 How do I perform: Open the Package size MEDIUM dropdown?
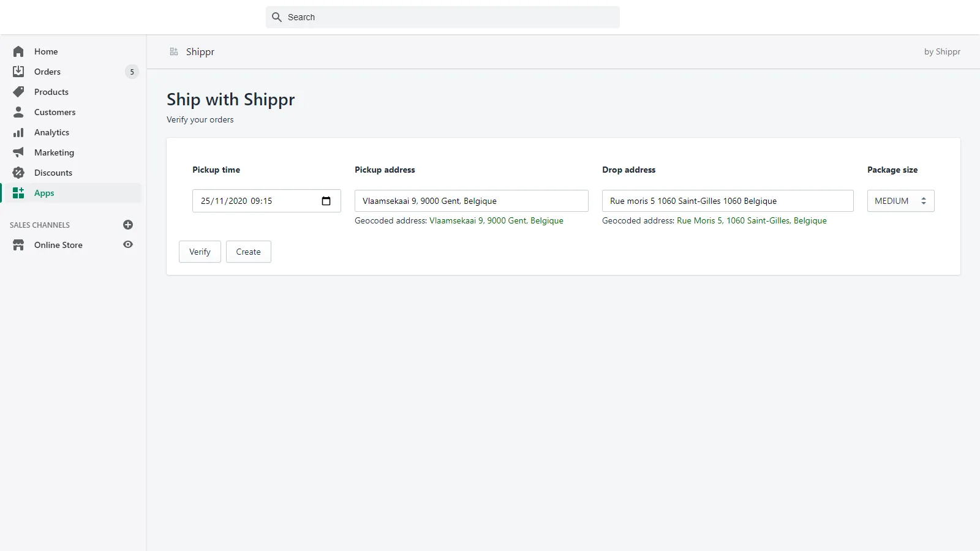coord(900,201)
